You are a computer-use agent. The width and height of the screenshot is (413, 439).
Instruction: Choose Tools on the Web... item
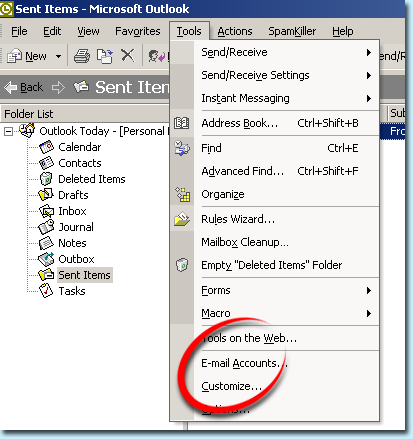274,338
